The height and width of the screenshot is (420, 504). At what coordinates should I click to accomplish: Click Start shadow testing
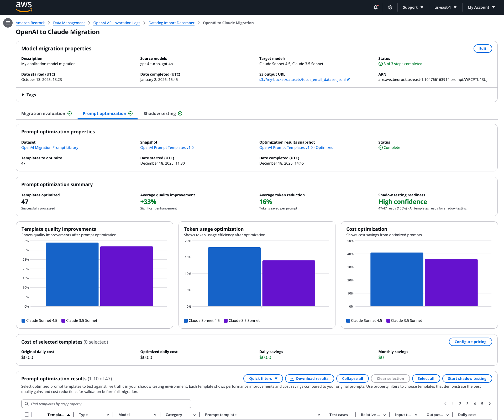coord(467,379)
